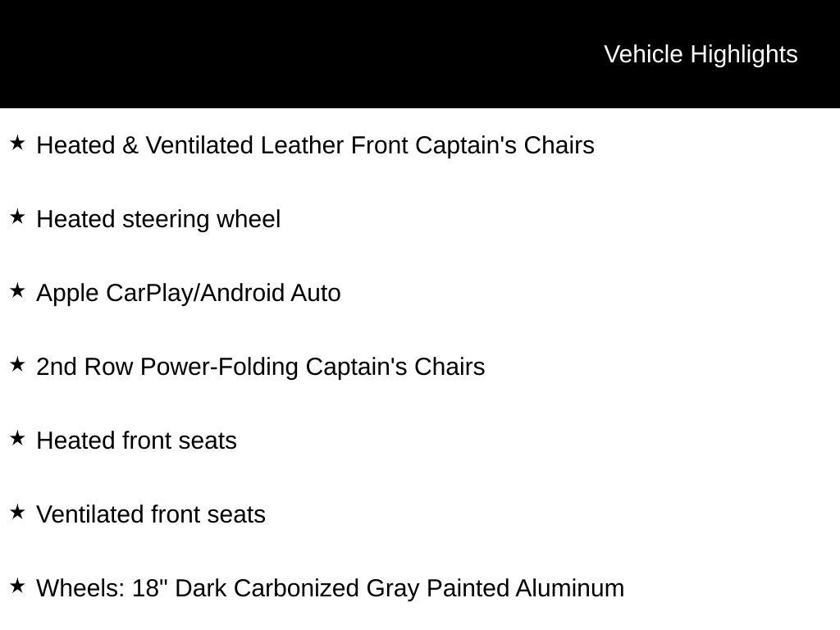The height and width of the screenshot is (630, 840).
Task: Choose the Heated front seats item
Action: pyautogui.click(x=137, y=441)
